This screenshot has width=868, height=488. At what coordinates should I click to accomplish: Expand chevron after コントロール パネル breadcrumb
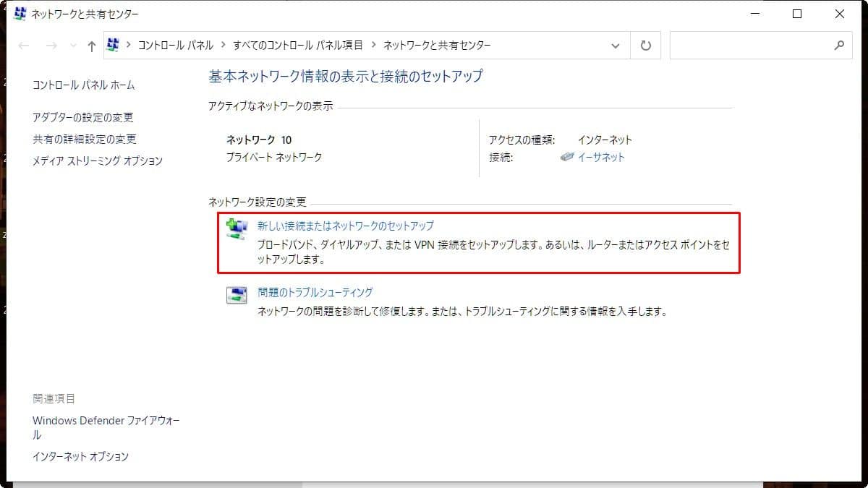(x=223, y=45)
